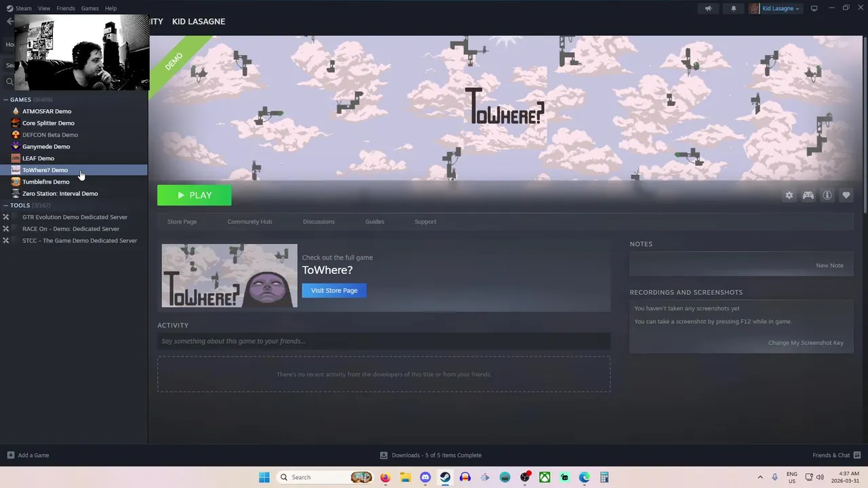Open the Games menu

click(90, 8)
